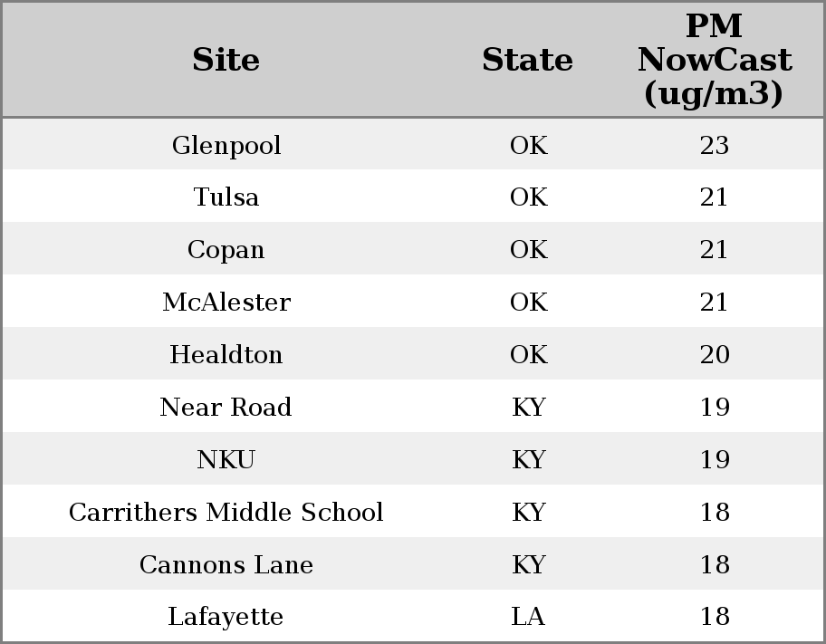Select the Lafayette site cell
Viewport: 826px width, 644px height.
coord(226,617)
